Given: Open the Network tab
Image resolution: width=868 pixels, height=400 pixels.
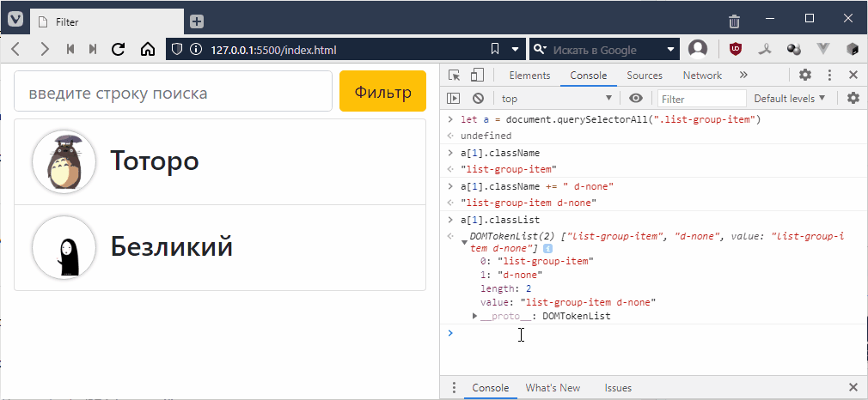Looking at the screenshot, I should 702,76.
